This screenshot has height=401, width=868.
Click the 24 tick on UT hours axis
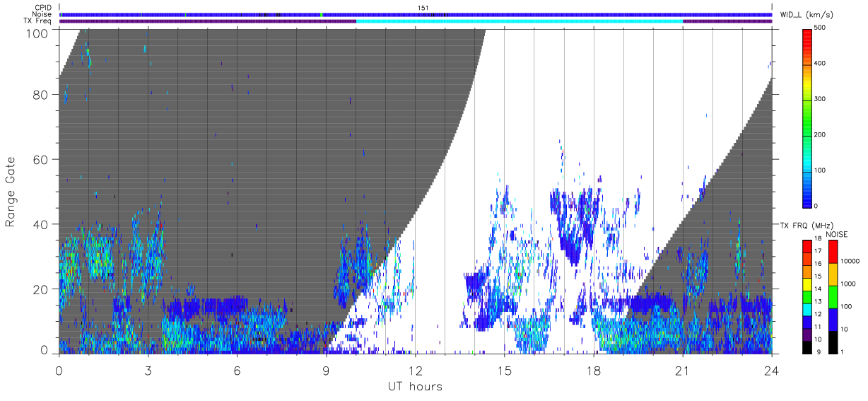772,370
